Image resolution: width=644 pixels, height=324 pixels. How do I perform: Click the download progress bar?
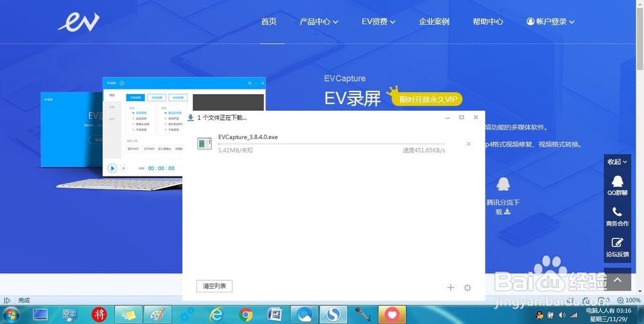(332, 144)
